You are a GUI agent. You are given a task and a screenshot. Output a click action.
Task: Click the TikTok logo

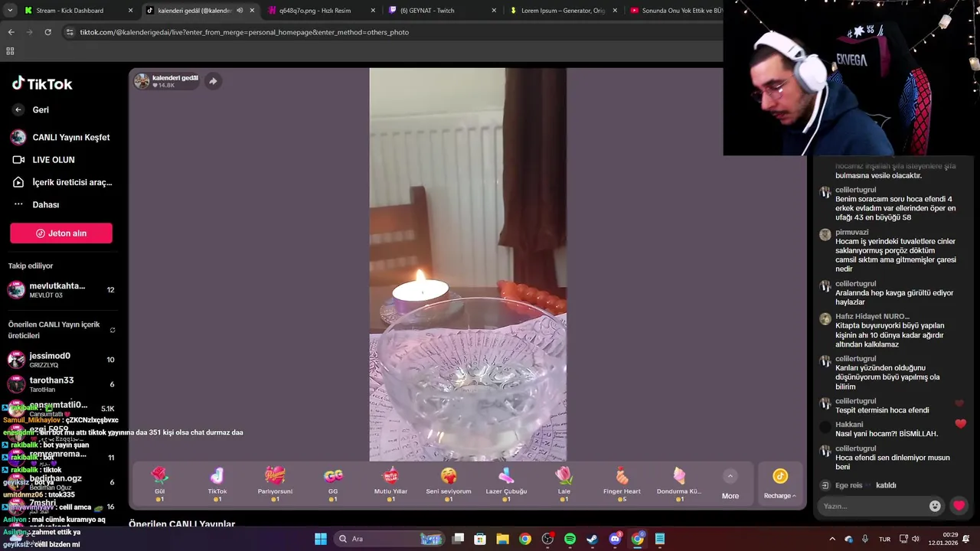(x=43, y=83)
